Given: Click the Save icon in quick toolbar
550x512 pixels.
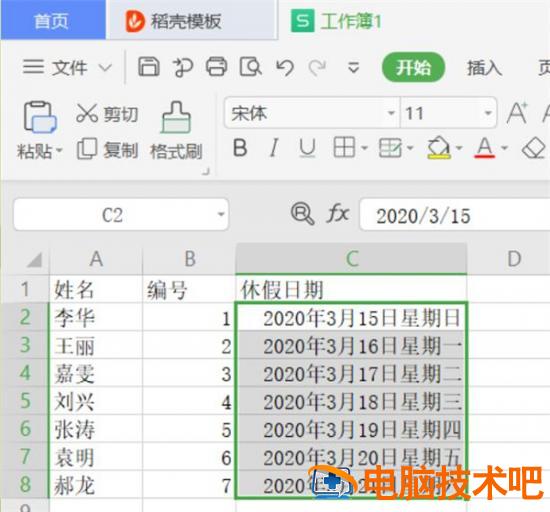Looking at the screenshot, I should [149, 67].
